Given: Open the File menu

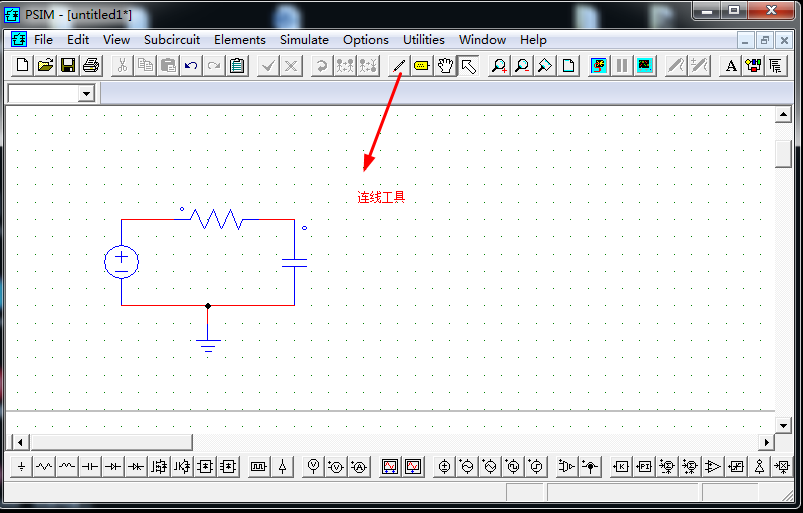Looking at the screenshot, I should [43, 40].
